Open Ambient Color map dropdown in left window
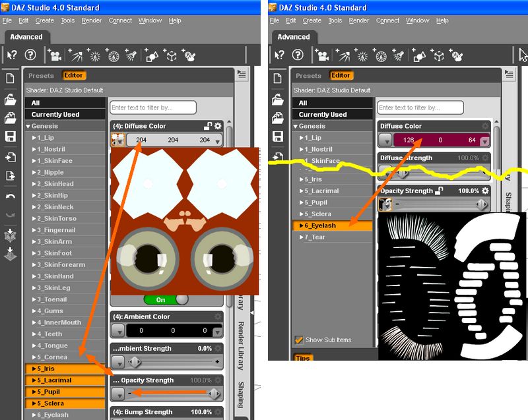This screenshot has height=420, width=528. click(x=118, y=330)
